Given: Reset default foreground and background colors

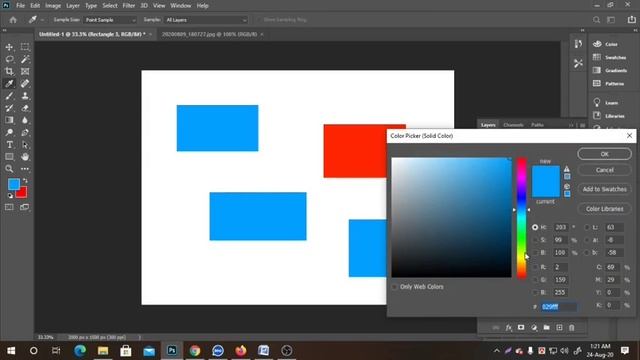Looking at the screenshot, I should point(10,196).
